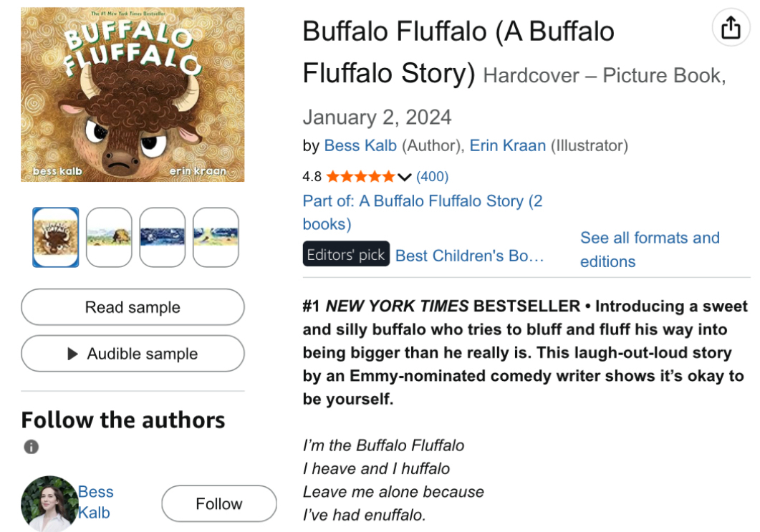Viewport: 760px width, 532px height.
Task: Click the star rating icons
Action: pyautogui.click(x=360, y=176)
